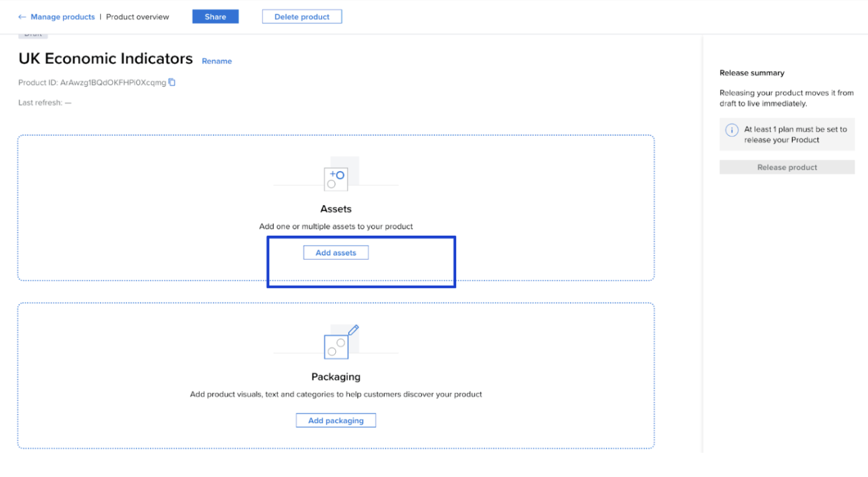Select the Product overview breadcrumb
This screenshot has width=868, height=477.
(138, 17)
